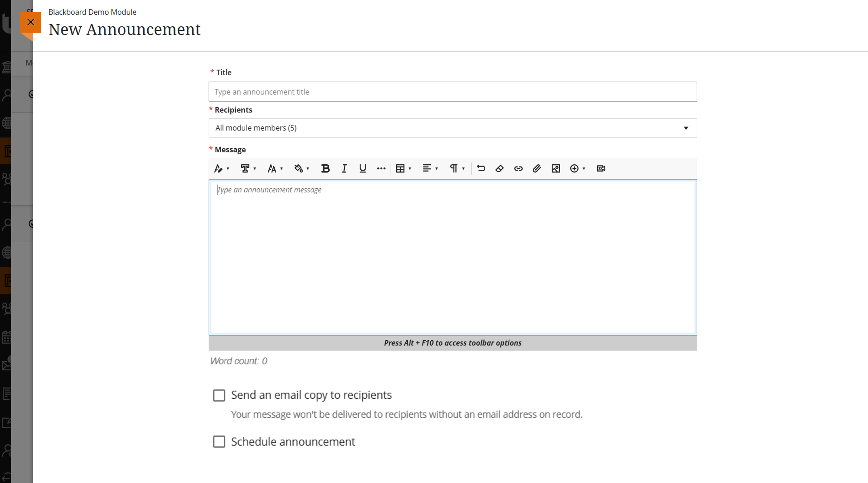Open the paragraph direction dropdown
Screen dimensions: 868x483
tap(457, 168)
